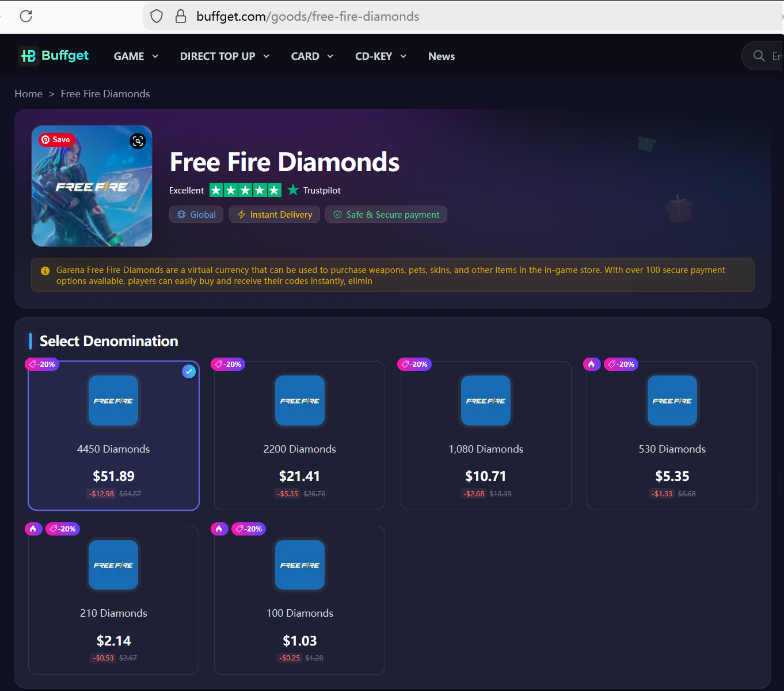Viewport: 784px width, 691px height.
Task: Select the 2200 Diamonds denomination
Action: tap(299, 435)
